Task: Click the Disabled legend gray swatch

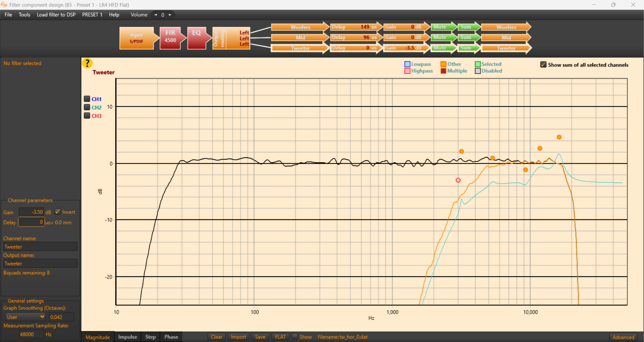Action: pos(478,71)
